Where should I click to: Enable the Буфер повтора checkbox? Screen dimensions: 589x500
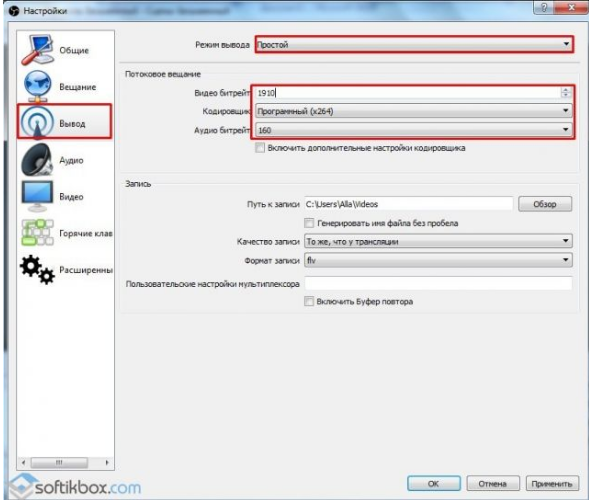pyautogui.click(x=309, y=301)
